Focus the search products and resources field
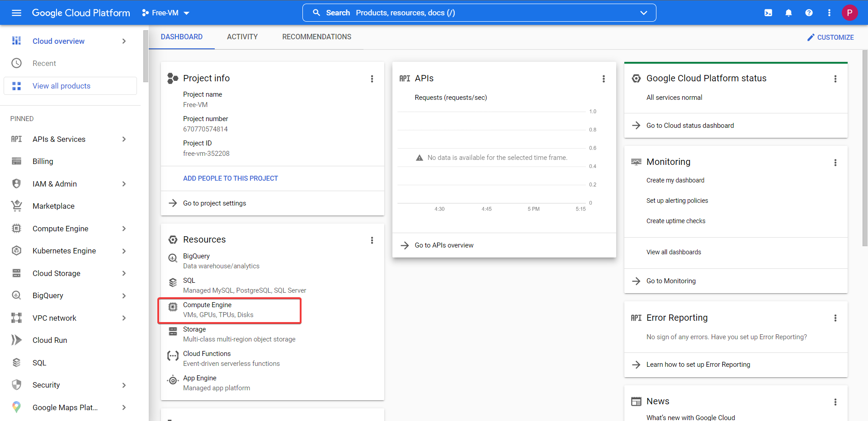This screenshot has width=868, height=421. click(479, 13)
